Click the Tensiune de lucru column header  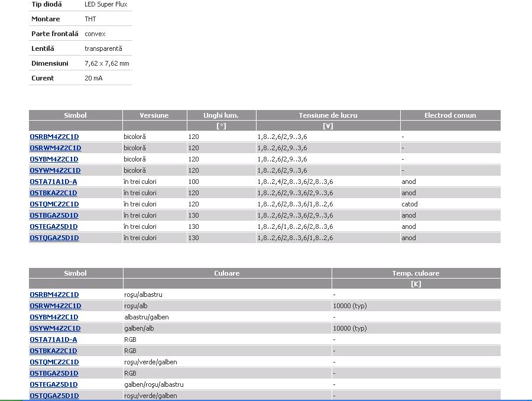[x=328, y=115]
